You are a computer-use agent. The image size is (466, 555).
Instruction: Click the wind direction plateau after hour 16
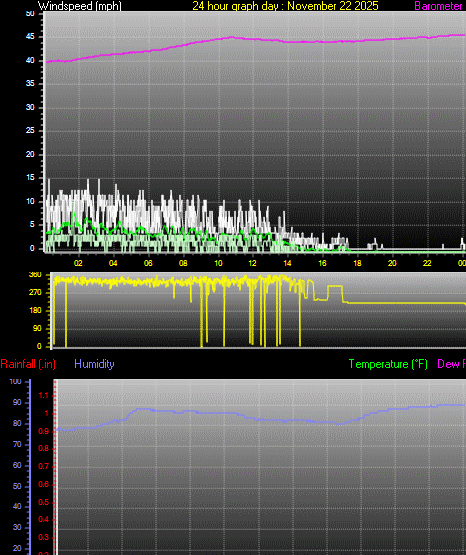coord(335,286)
